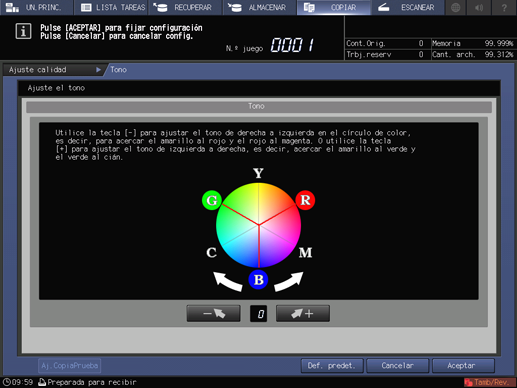The image size is (517, 388).
Task: Click the left curved arrow below wheel
Action: [x=227, y=281]
